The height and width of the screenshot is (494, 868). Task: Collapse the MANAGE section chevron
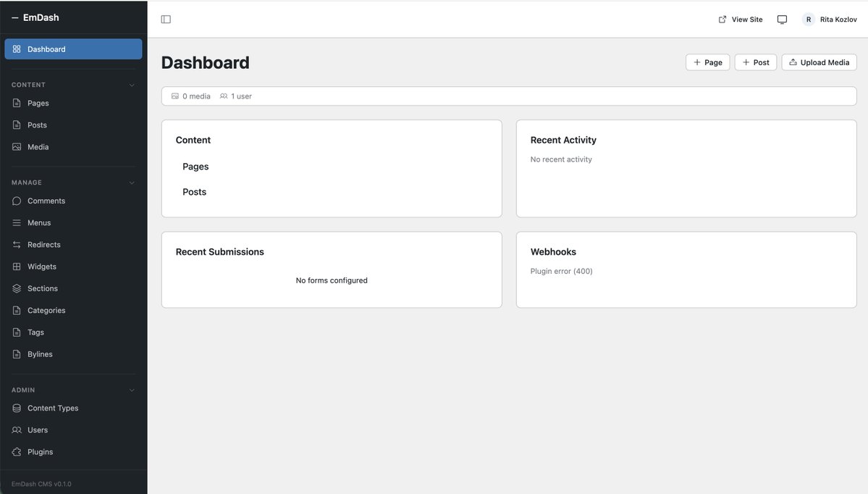tap(132, 183)
